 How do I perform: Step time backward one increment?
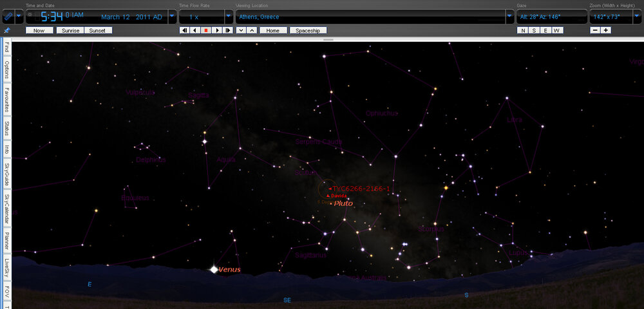(x=185, y=30)
